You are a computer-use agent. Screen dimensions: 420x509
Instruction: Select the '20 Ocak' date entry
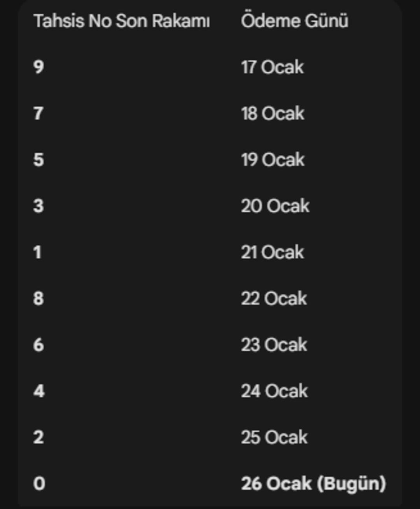[x=275, y=206]
